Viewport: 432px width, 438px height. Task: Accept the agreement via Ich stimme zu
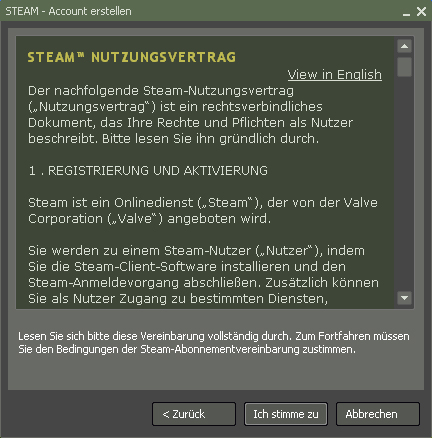point(286,414)
